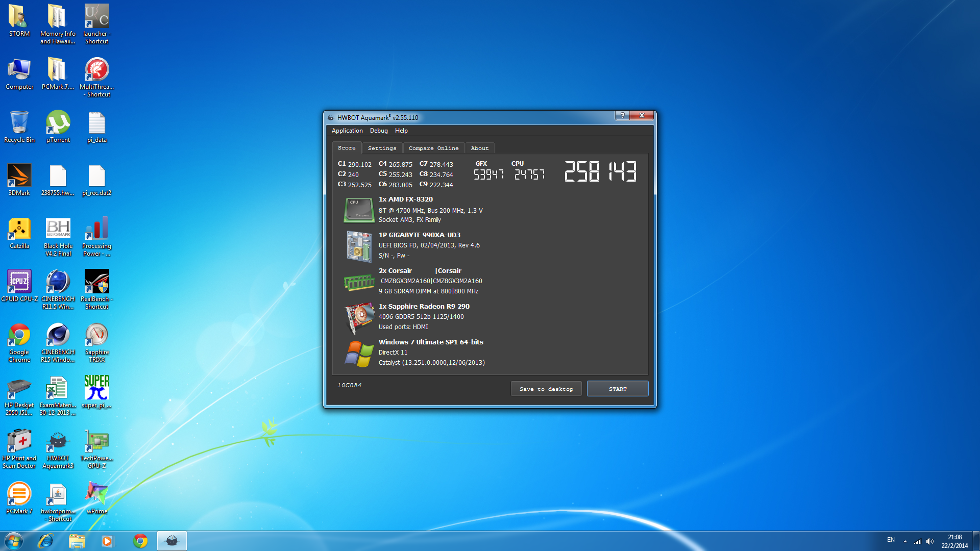
Task: Click the checksum text 10C8A4
Action: click(349, 385)
